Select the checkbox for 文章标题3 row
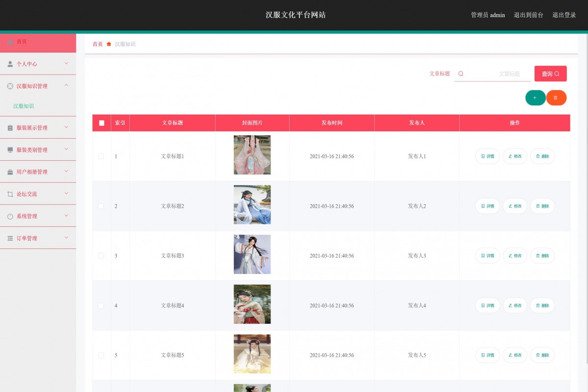The image size is (588, 392). (x=101, y=256)
